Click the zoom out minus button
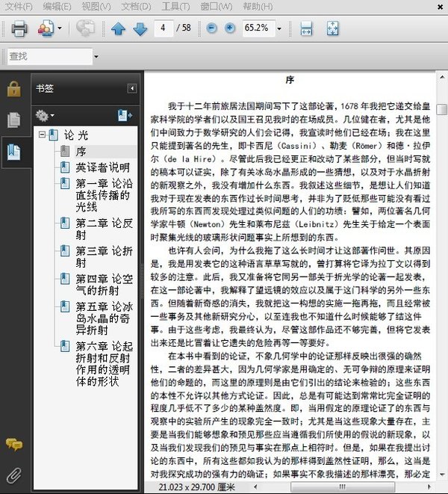The height and width of the screenshot is (494, 448). [x=211, y=28]
